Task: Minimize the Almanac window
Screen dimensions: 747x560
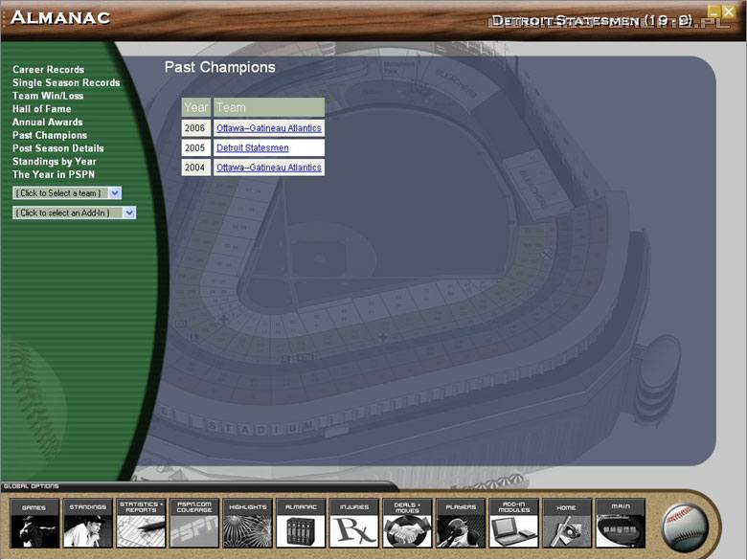Action: (x=713, y=11)
